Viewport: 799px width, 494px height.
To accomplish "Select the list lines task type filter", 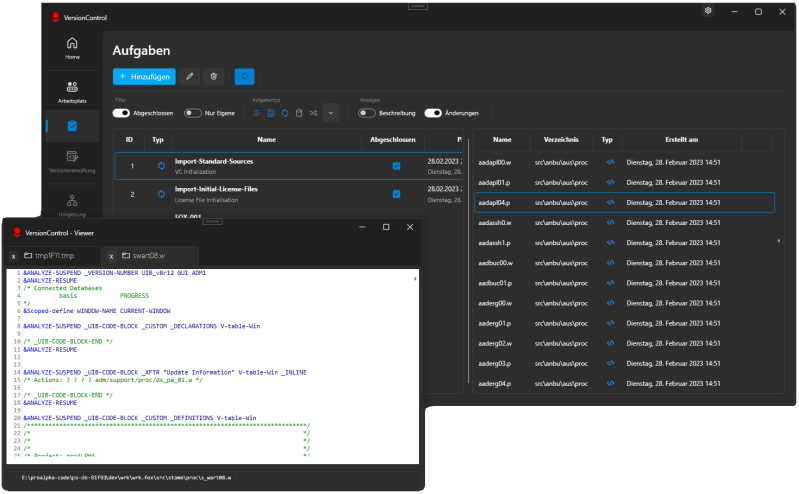I will coord(256,113).
